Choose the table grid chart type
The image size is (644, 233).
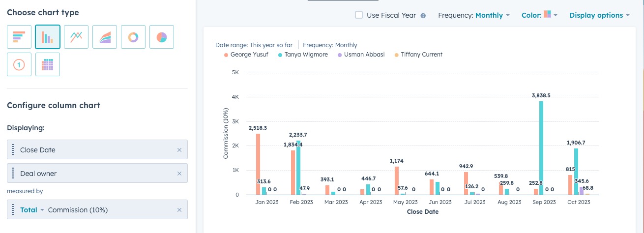48,64
